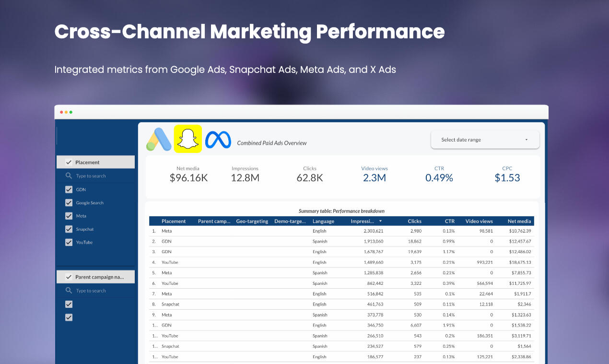
Task: Uncheck the Snapchat placement filter
Action: [x=69, y=229]
